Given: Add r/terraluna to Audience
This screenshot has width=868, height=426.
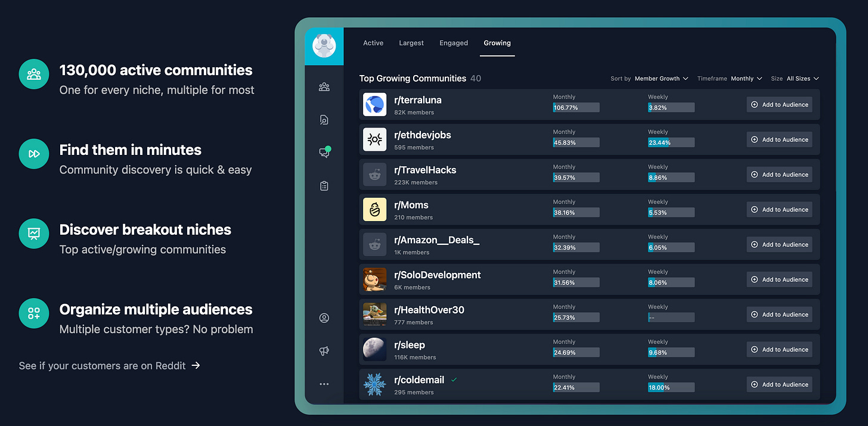Looking at the screenshot, I should click(779, 105).
